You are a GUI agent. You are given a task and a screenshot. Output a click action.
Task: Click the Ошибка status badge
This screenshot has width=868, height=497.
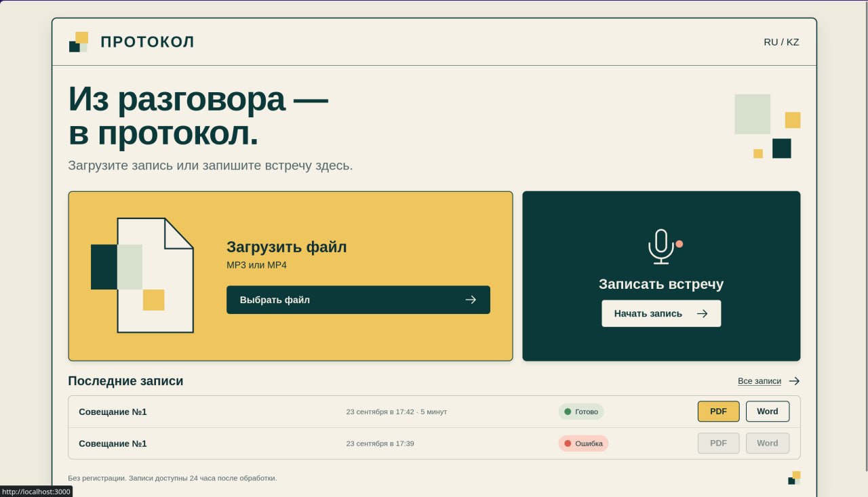(x=583, y=443)
